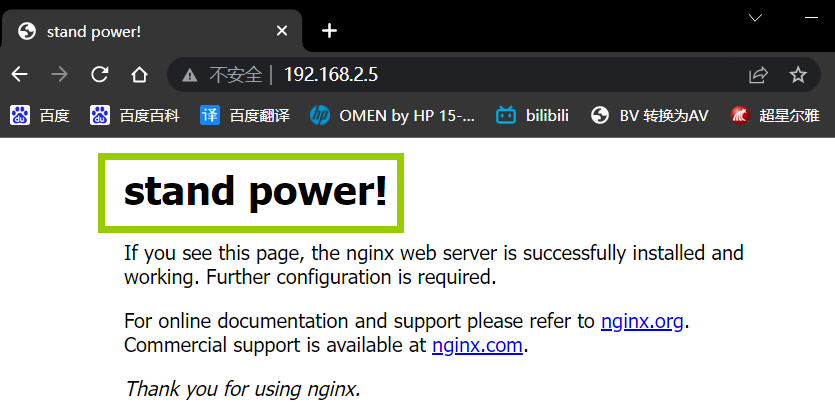Open the 超星尔雅 bookmark
This screenshot has width=835, height=406.
click(775, 115)
